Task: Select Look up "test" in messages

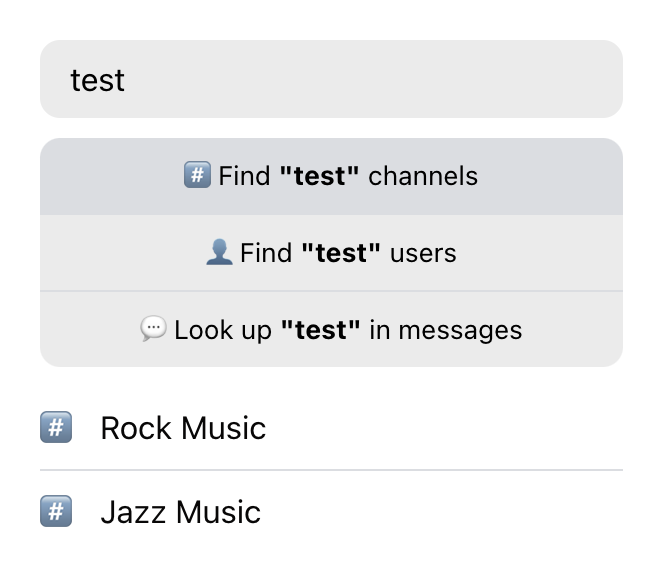Action: (331, 330)
